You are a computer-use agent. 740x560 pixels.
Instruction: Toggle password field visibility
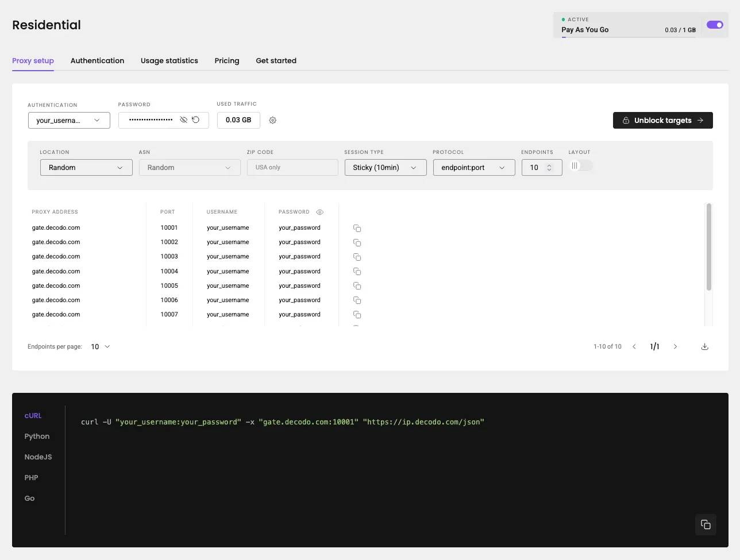183,120
